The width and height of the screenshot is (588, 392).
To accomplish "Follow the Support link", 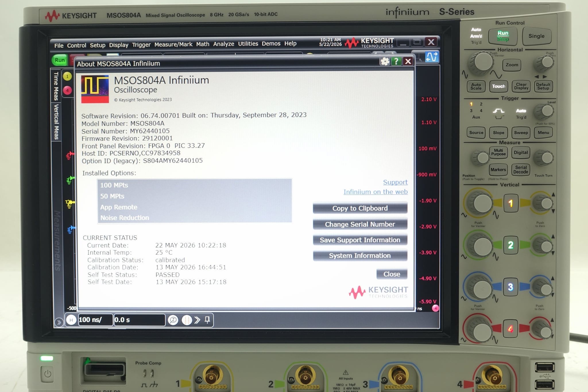I will coord(395,182).
